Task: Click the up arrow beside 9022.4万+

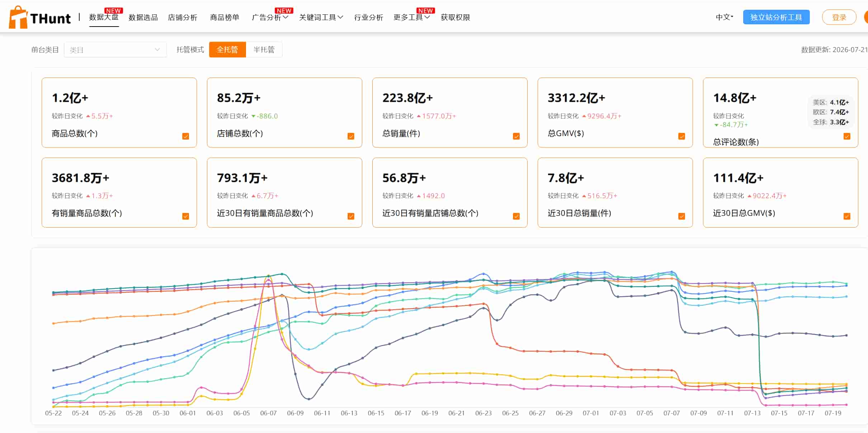Action: pos(749,196)
